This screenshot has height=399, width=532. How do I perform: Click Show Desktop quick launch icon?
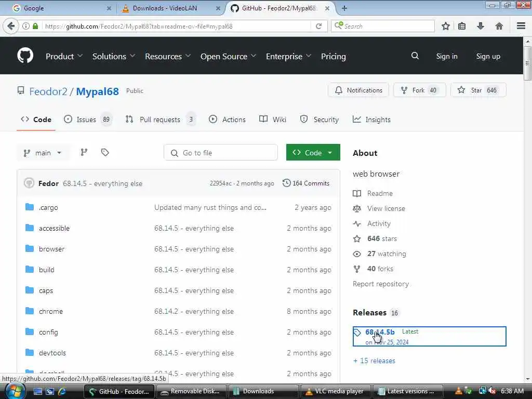37,391
